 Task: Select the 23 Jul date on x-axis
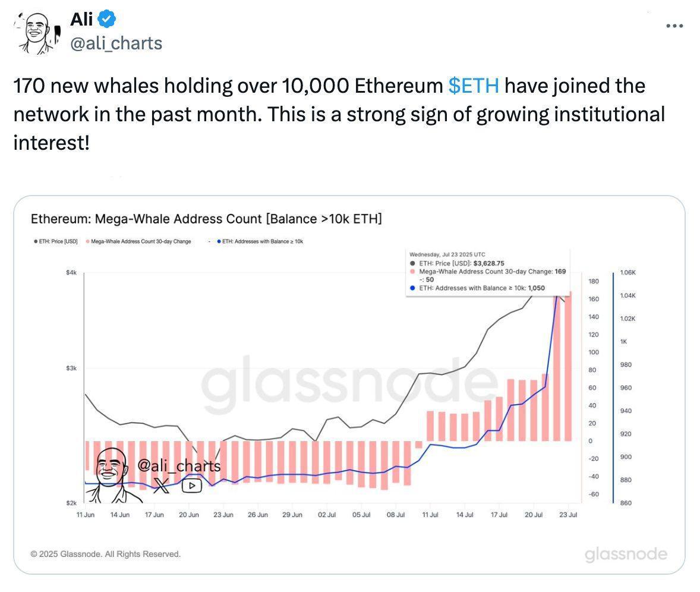click(x=568, y=515)
